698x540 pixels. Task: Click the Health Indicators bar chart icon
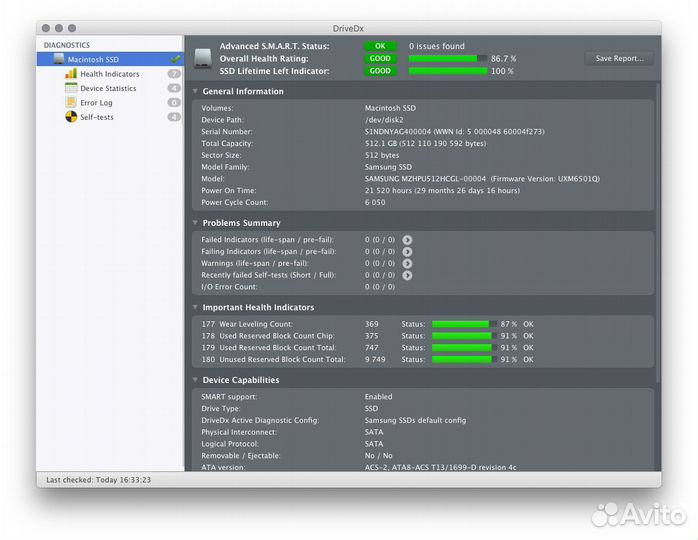71,73
